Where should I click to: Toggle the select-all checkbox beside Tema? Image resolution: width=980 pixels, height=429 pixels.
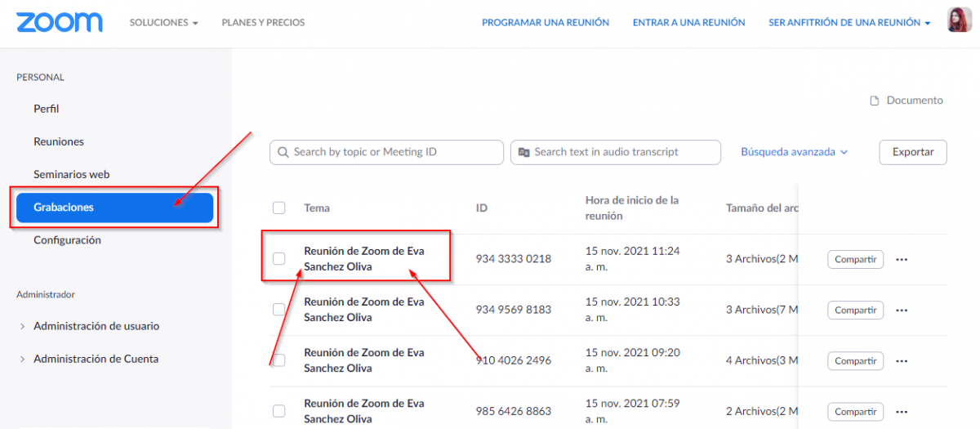(x=279, y=208)
